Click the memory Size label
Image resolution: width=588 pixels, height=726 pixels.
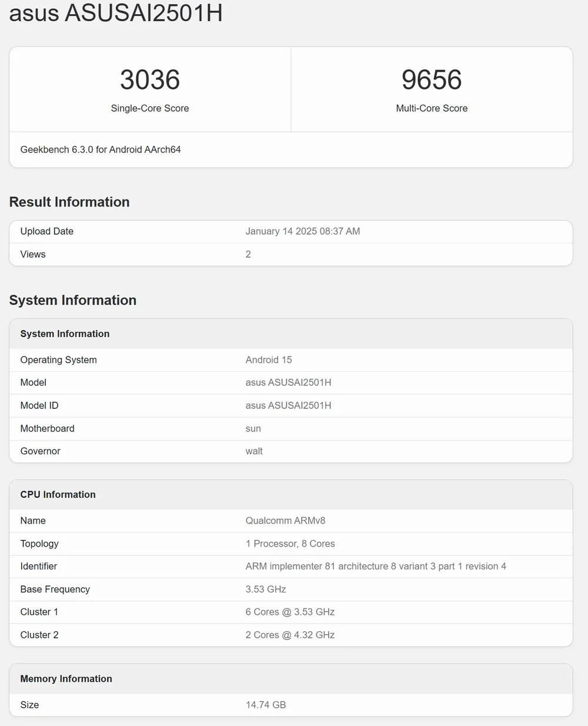pos(29,705)
